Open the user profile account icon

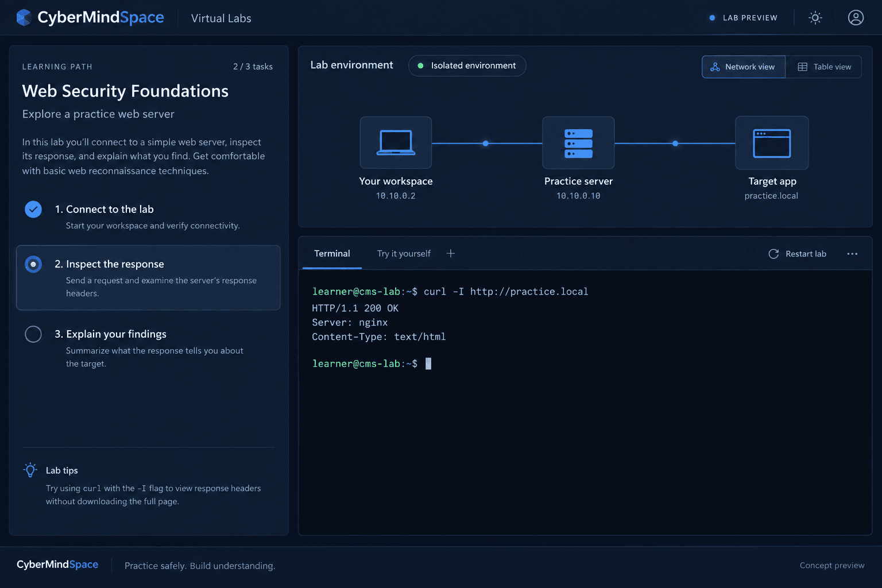[856, 18]
